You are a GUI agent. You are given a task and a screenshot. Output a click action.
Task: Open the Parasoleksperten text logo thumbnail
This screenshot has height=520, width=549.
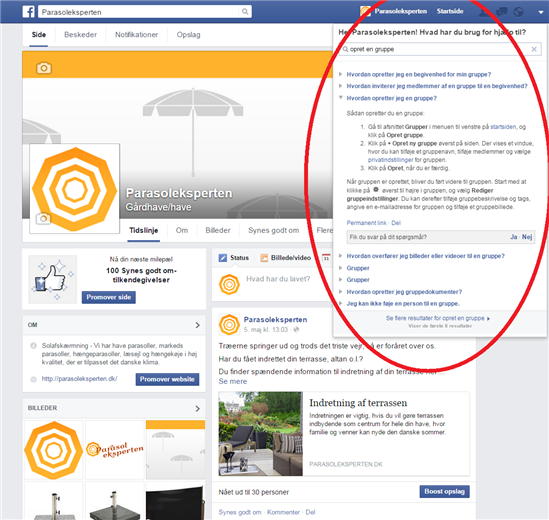115,450
